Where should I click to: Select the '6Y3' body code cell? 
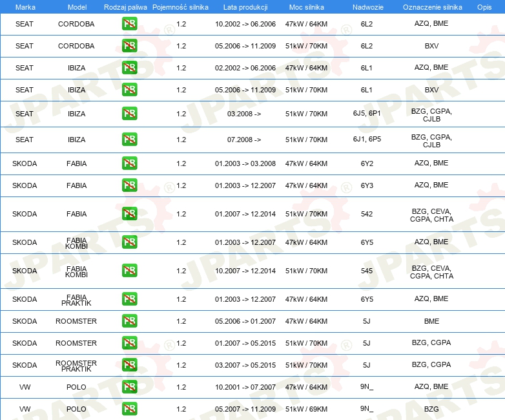click(367, 185)
